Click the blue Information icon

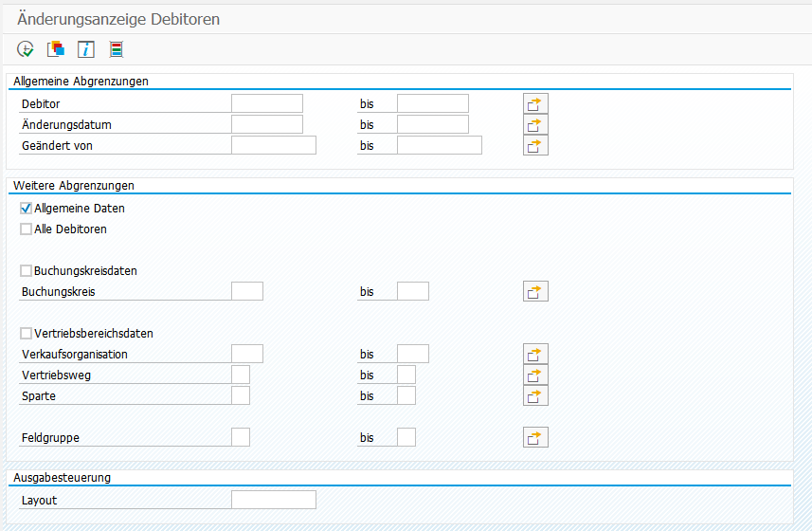[86, 49]
